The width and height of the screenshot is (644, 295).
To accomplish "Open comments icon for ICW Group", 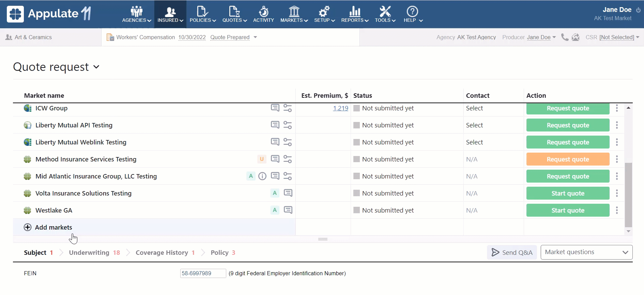I will (x=275, y=108).
